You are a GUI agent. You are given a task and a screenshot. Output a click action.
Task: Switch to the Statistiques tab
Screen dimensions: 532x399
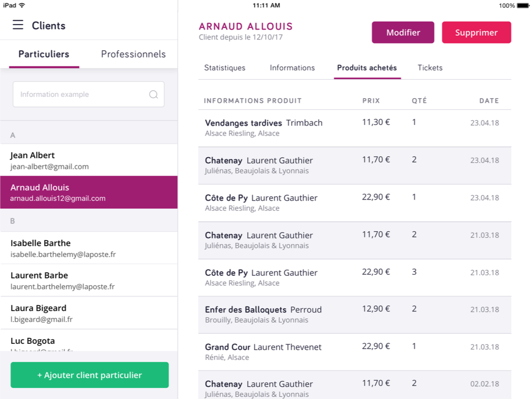point(224,67)
